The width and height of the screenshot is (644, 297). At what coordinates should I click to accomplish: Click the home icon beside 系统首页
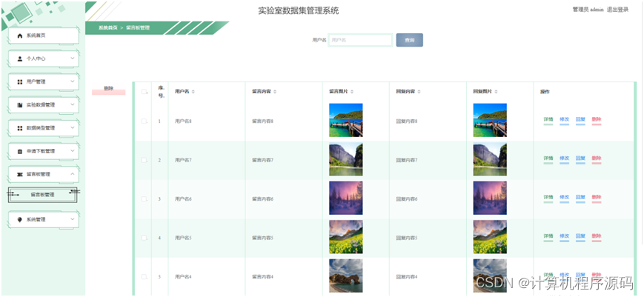(20, 36)
